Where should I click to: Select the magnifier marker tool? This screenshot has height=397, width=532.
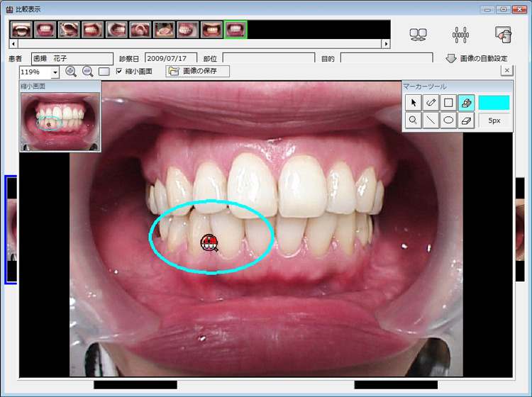coord(414,121)
